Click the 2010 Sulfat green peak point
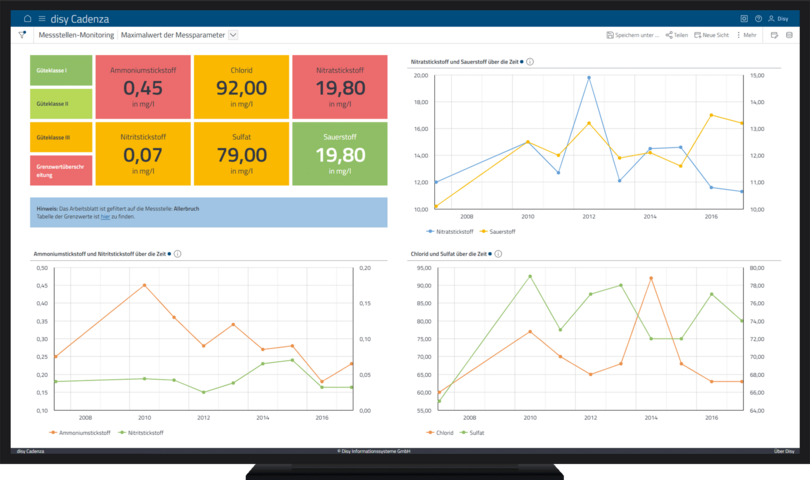The height and width of the screenshot is (480, 810). point(530,276)
